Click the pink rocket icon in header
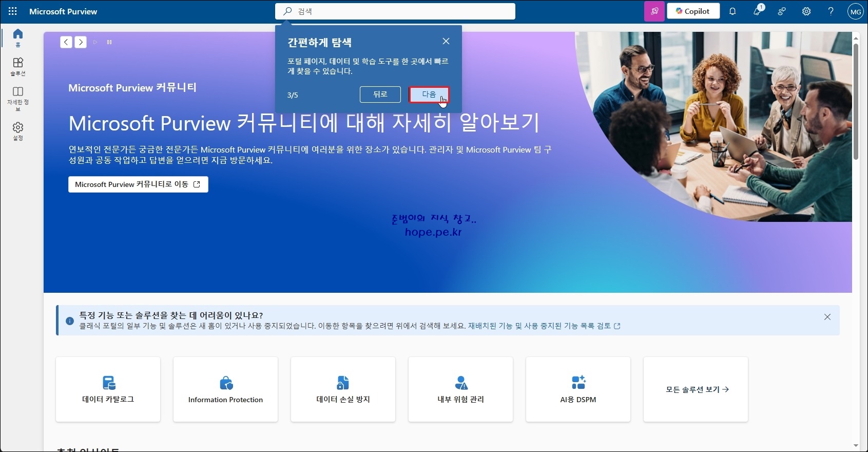 tap(654, 11)
